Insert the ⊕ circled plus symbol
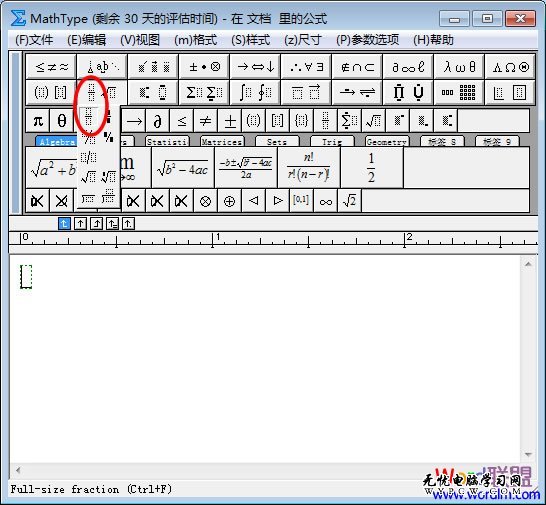 229,201
